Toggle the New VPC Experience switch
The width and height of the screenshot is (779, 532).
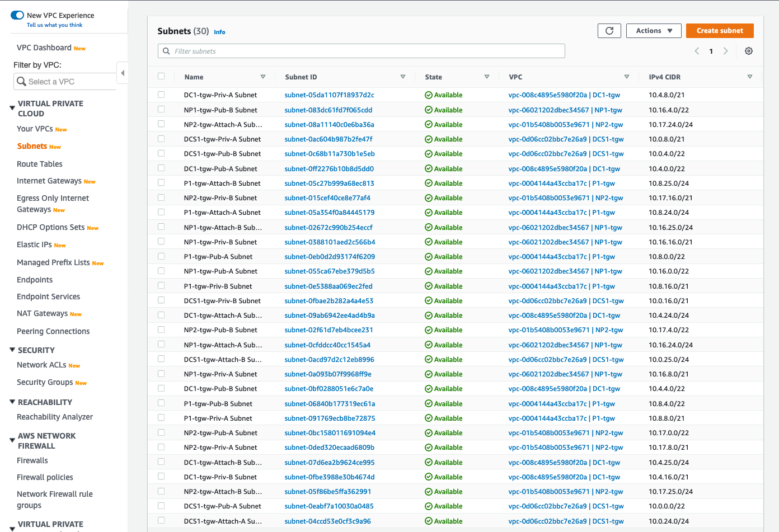(x=17, y=15)
